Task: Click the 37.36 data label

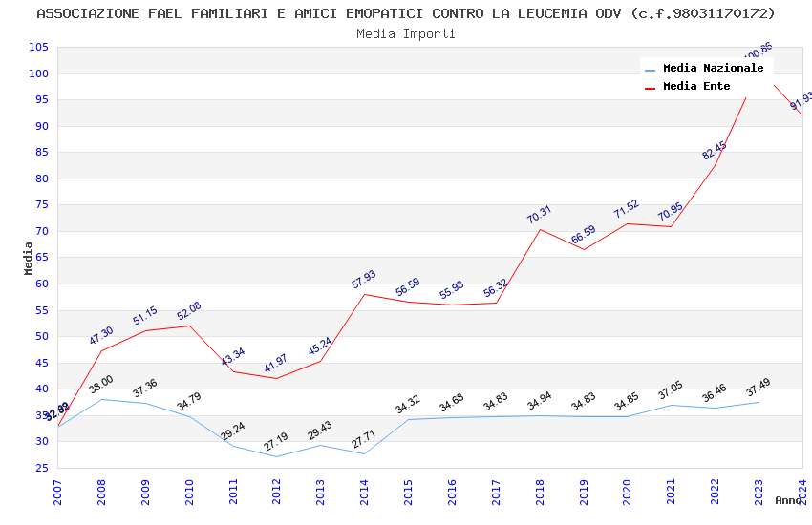Action: pyautogui.click(x=145, y=388)
